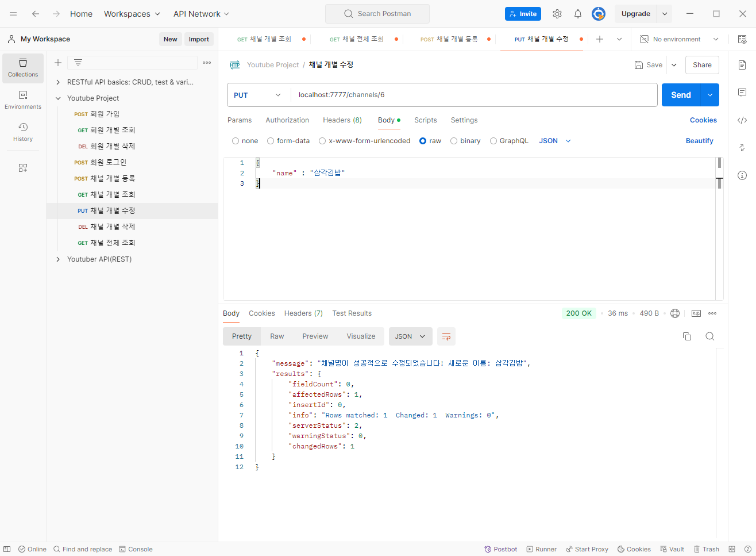Open the Save options dropdown arrow

(674, 65)
